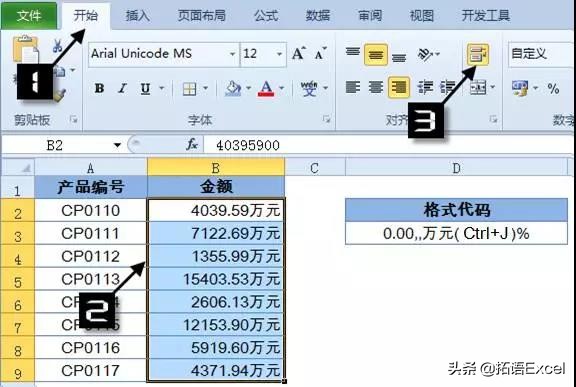This screenshot has height=387, width=576.
Task: Expand the Name Box dropdown arrow
Action: point(117,145)
